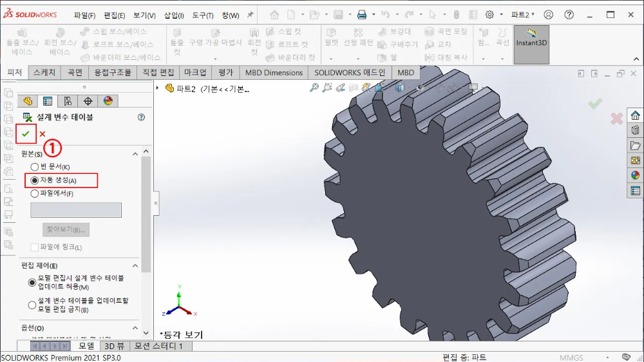Viewport: 644px width, 362px height.
Task: Expand the 파트2 flyout feature tree
Action: point(157,88)
